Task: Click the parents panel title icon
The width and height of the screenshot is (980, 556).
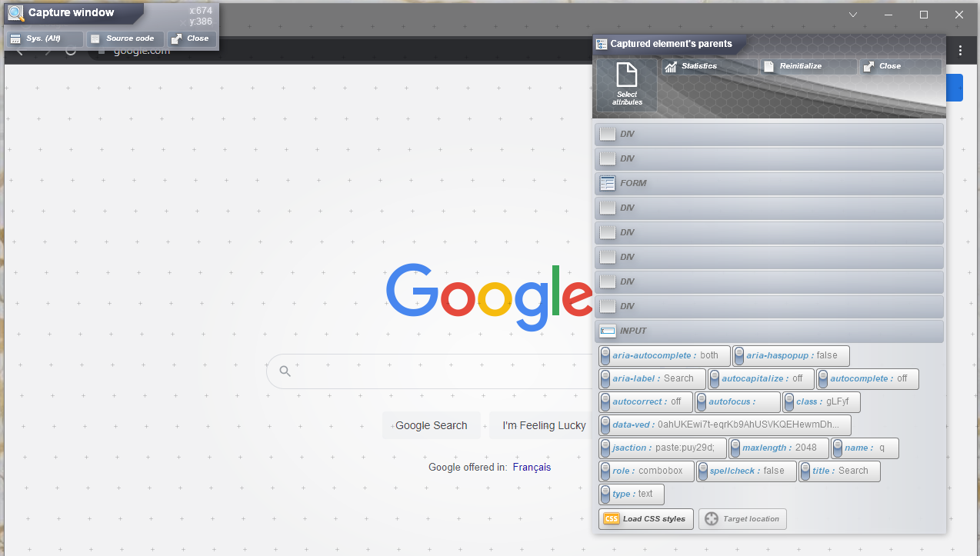Action: click(x=602, y=45)
